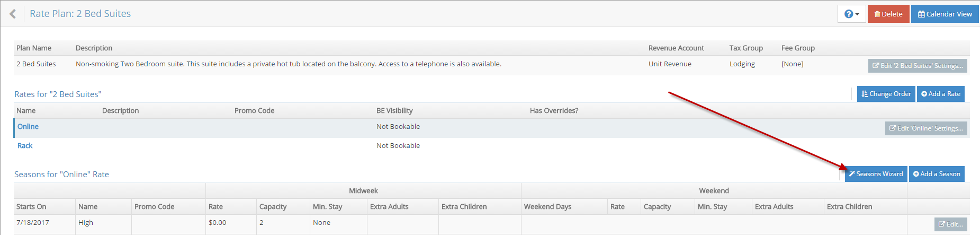Select the Online rate link
The image size is (980, 235).
28,127
